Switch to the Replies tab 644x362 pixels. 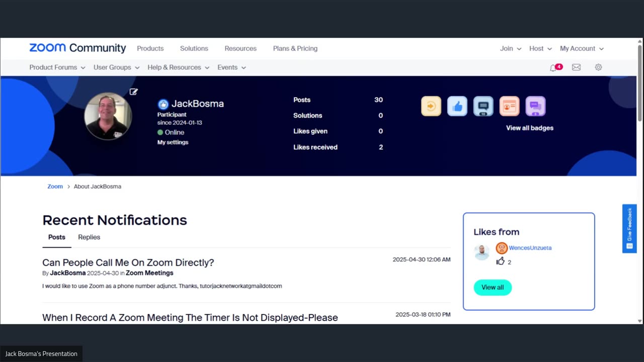89,237
